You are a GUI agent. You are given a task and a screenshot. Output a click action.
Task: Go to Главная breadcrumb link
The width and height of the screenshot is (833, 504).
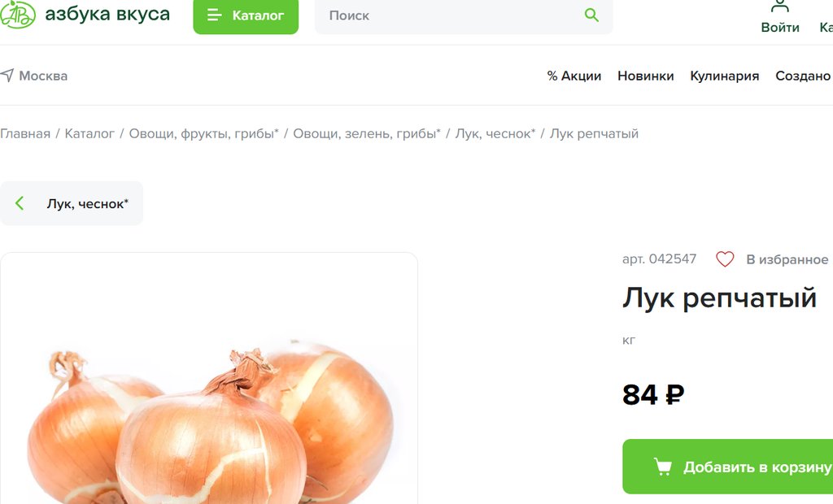[25, 134]
